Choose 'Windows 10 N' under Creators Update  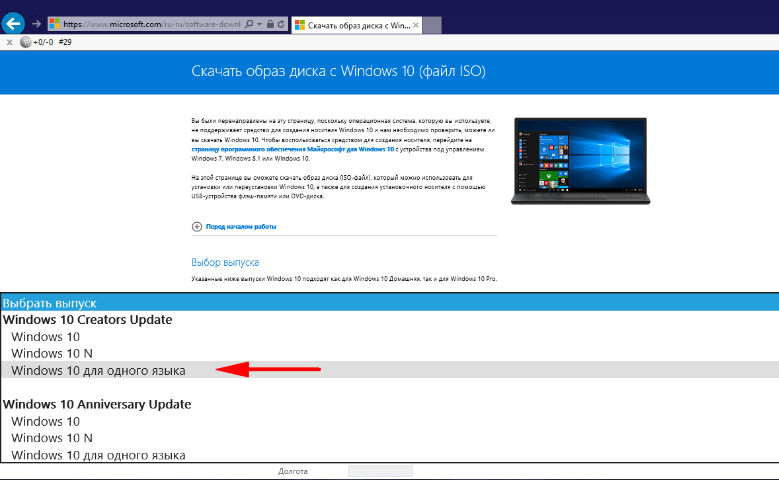click(x=390, y=353)
